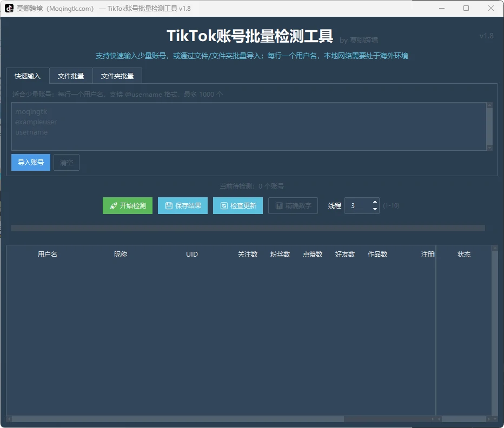504x428 pixels.
Task: Click the TikTok app icon in title bar
Action: (x=9, y=8)
